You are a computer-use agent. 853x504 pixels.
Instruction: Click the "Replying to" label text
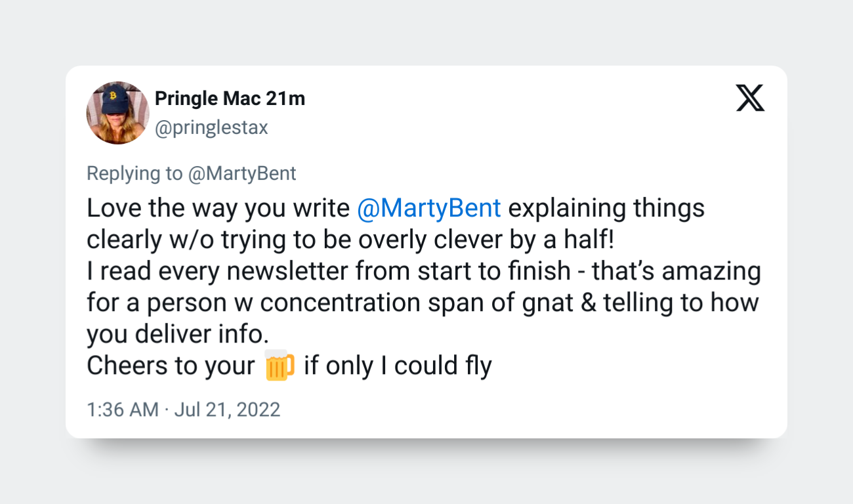point(135,174)
